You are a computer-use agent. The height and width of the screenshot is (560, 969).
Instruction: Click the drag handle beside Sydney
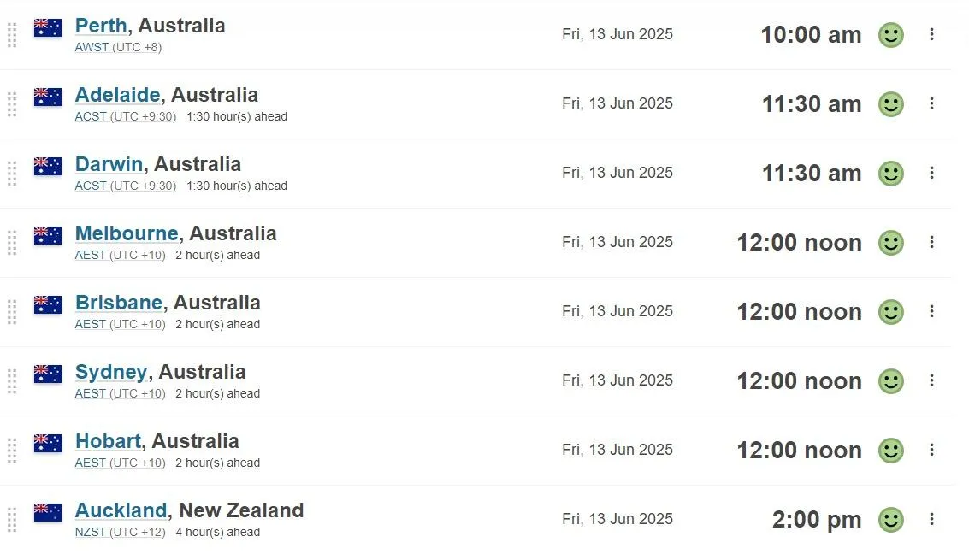[x=12, y=380]
